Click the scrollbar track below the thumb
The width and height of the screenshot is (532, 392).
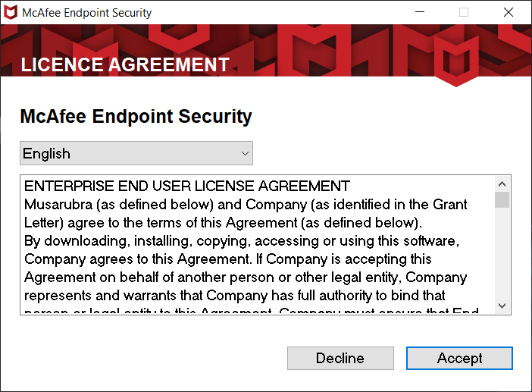point(502,252)
